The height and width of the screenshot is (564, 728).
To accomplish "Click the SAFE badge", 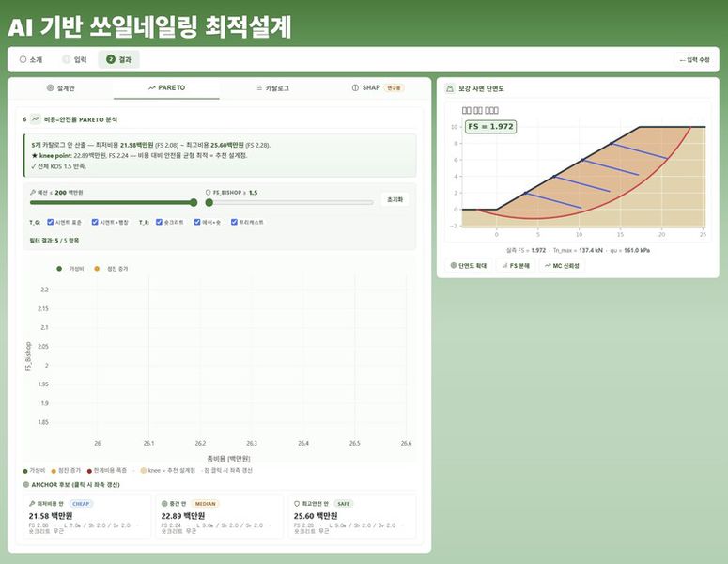I will 343,504.
